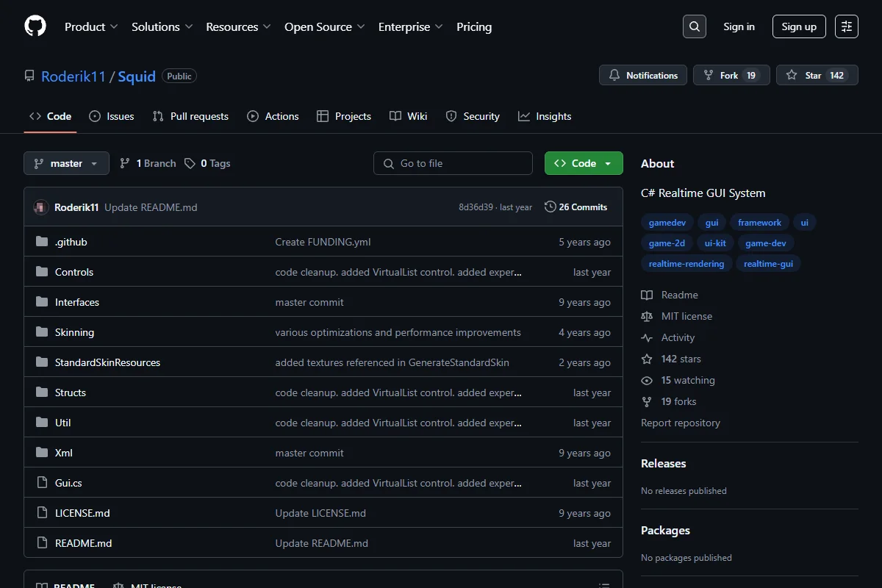882x588 pixels.
Task: Click the GitHub logo icon
Action: [35, 26]
